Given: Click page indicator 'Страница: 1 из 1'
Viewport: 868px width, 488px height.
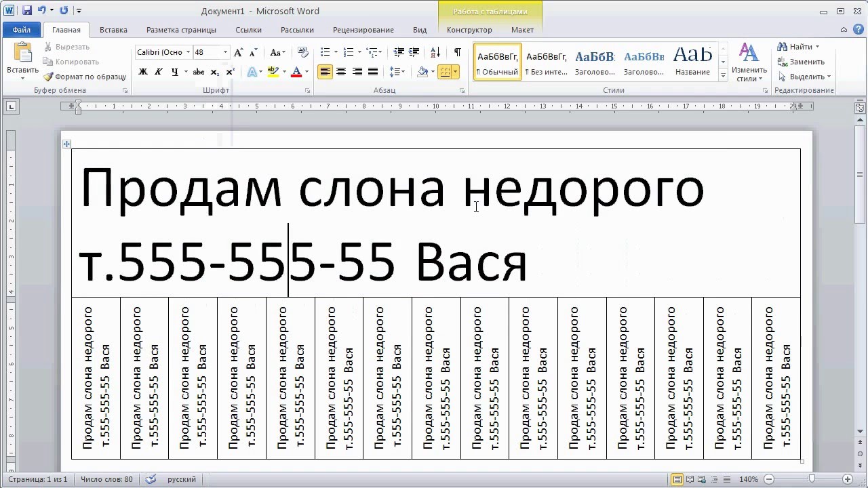Looking at the screenshot, I should click(x=37, y=479).
